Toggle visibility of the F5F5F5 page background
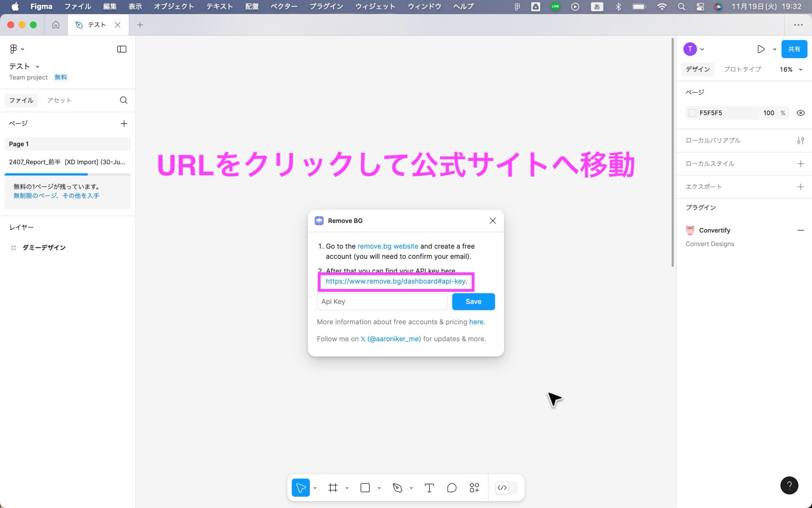 tap(801, 113)
